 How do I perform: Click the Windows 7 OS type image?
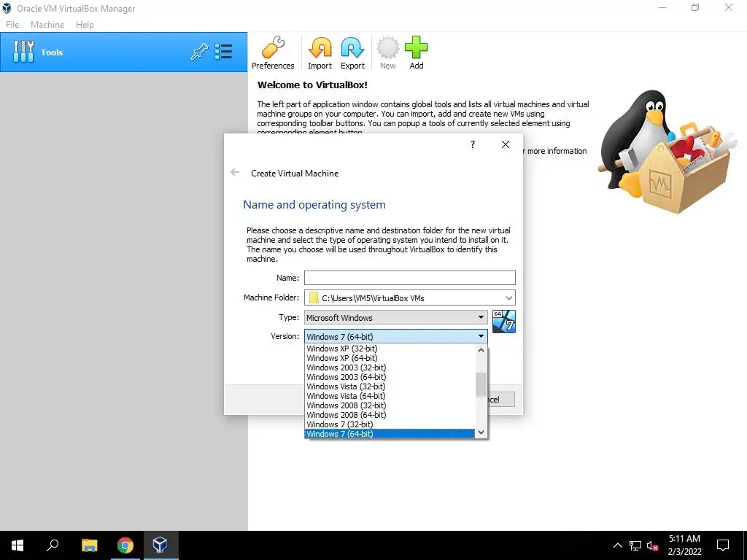[x=504, y=322]
